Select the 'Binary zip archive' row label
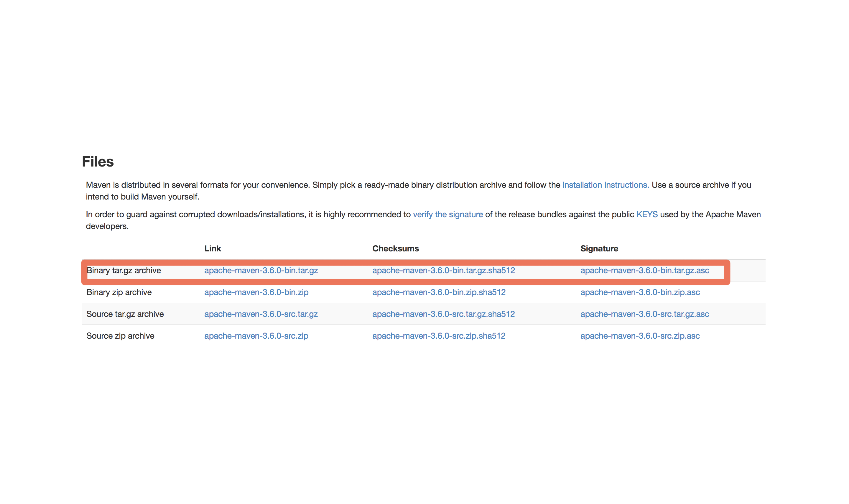 119,292
